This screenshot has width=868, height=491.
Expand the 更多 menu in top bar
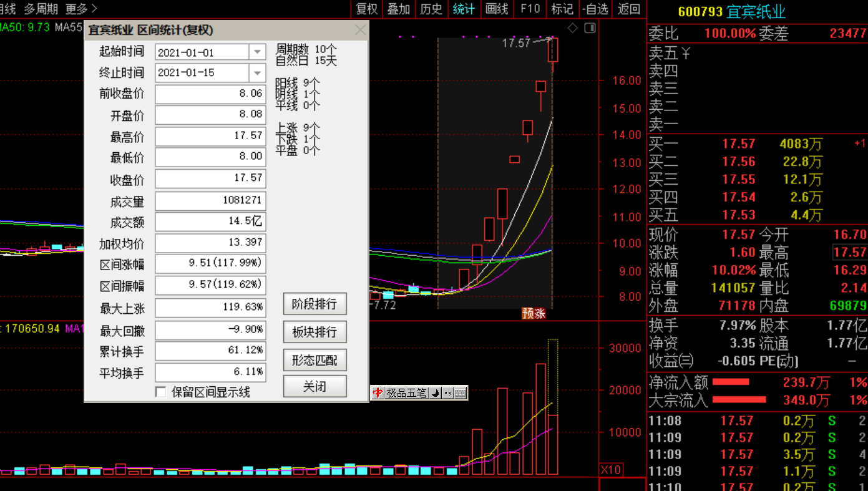click(x=81, y=9)
